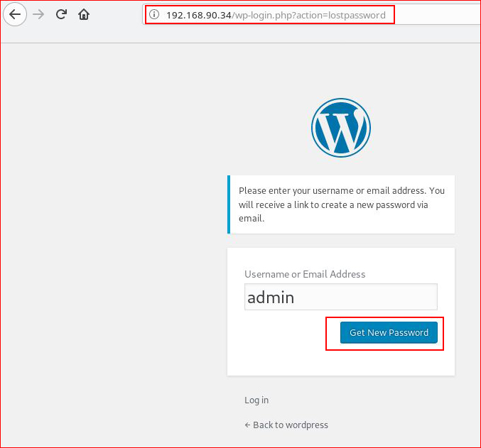Click the 'Please enter your username' notice text
The height and width of the screenshot is (448, 481).
click(342, 204)
